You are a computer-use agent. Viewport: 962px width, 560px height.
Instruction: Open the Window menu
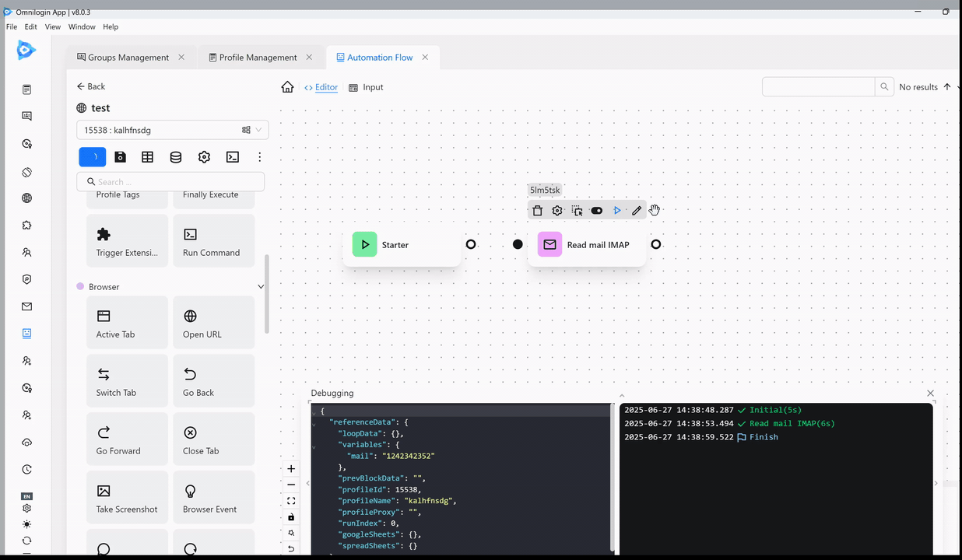click(82, 26)
